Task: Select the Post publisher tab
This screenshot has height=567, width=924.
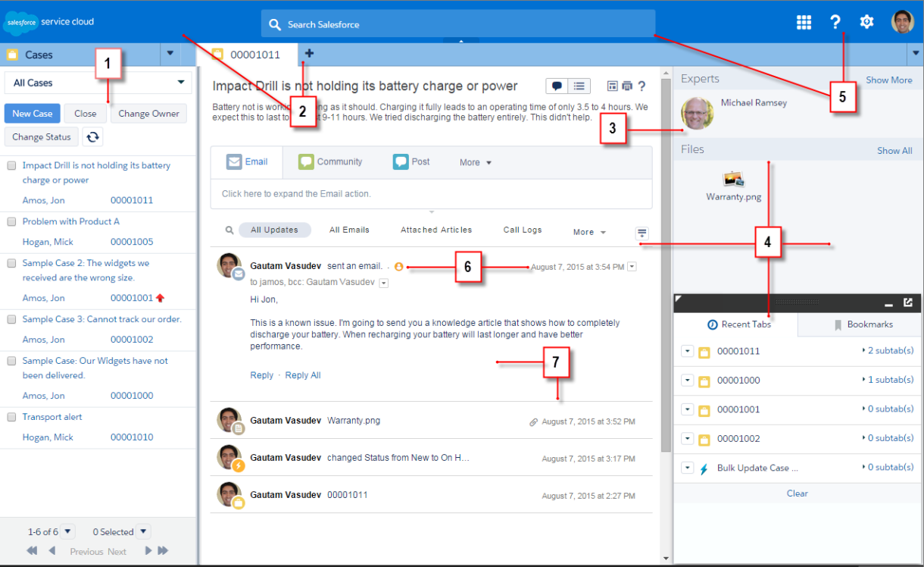Action: (411, 162)
